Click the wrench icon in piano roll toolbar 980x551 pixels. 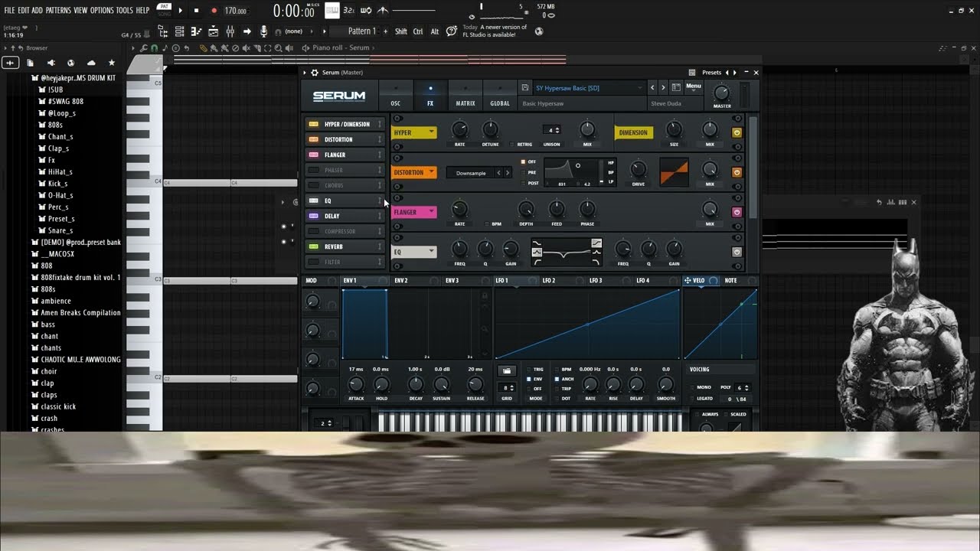coord(144,47)
